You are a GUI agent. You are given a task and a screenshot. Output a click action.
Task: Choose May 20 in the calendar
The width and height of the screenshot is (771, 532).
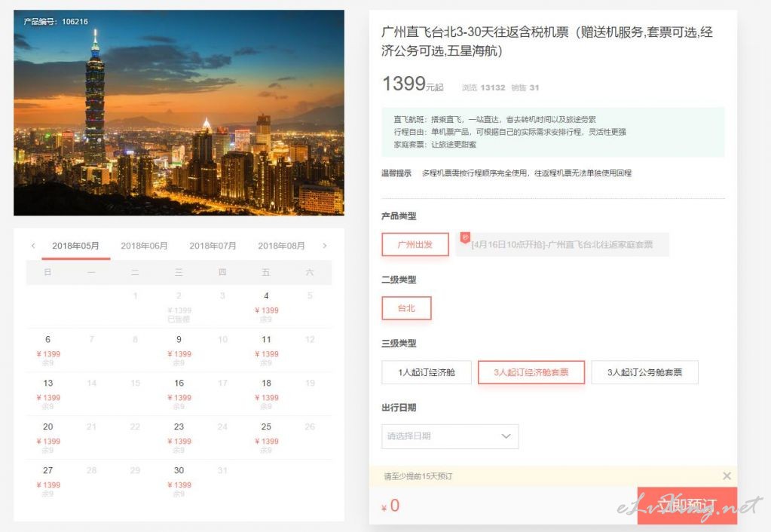click(47, 438)
